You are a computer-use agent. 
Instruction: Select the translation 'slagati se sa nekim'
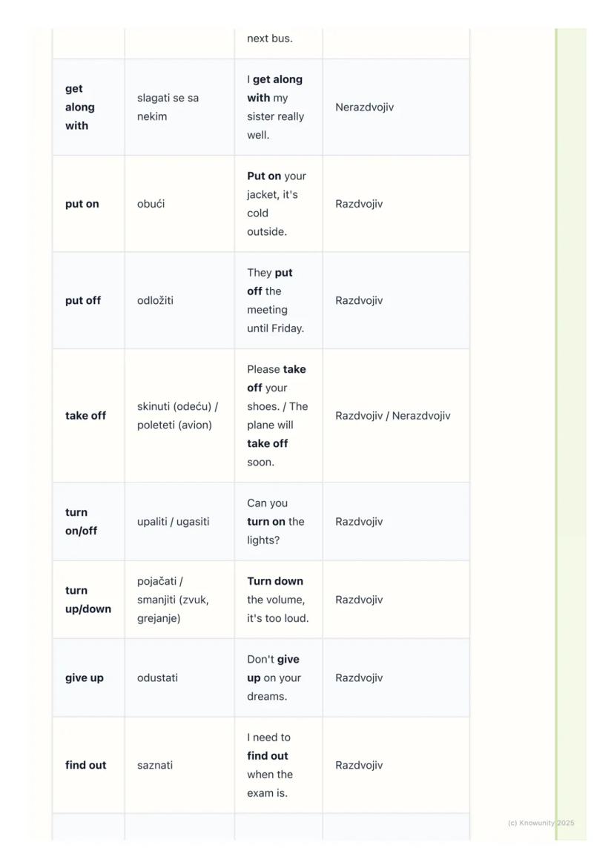(x=168, y=107)
